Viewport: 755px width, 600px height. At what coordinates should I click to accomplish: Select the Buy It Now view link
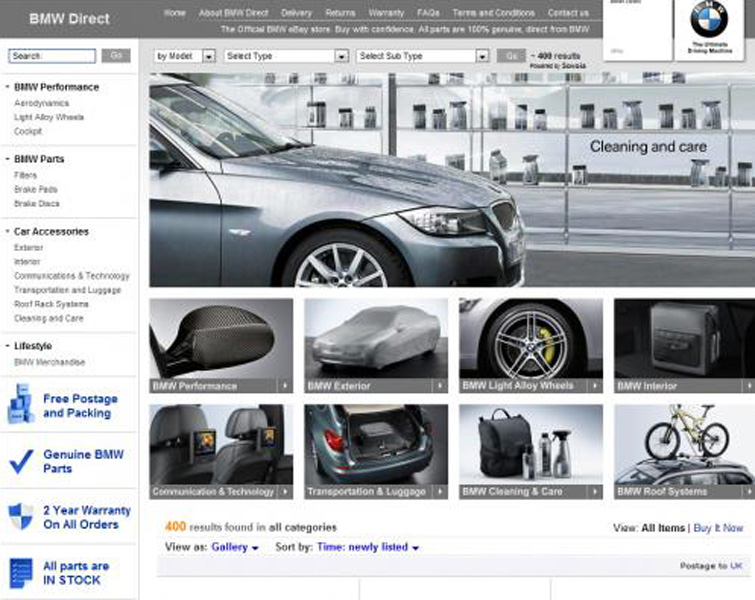718,528
